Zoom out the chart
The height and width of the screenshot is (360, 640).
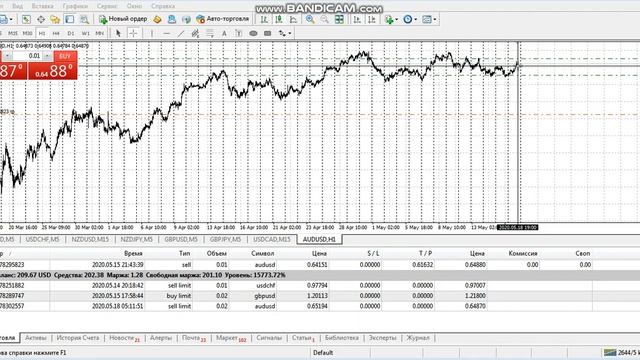coord(324,19)
